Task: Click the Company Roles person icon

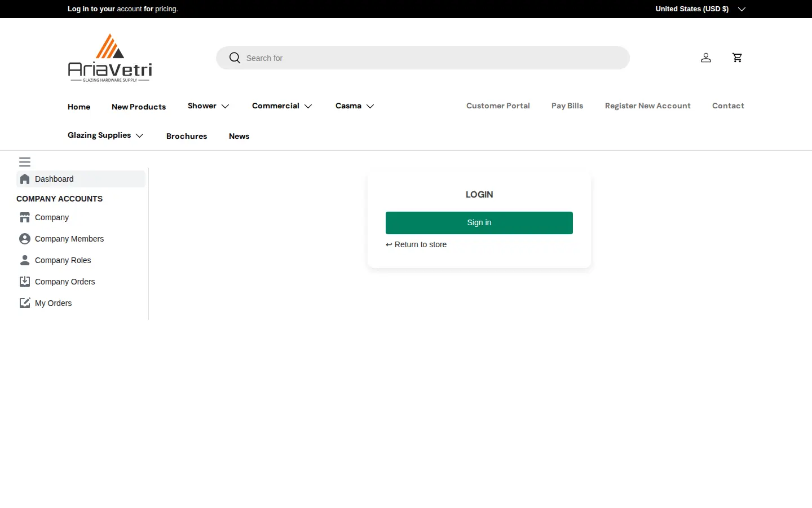Action: (x=25, y=260)
